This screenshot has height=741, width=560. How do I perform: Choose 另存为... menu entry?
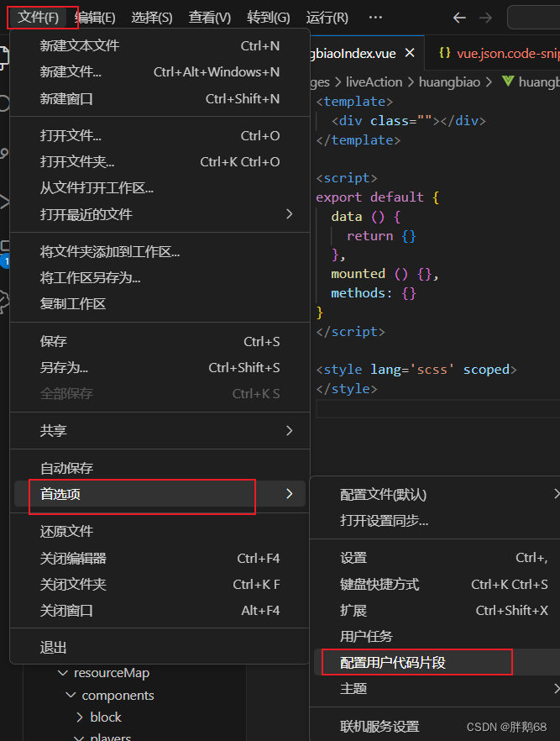[160, 368]
